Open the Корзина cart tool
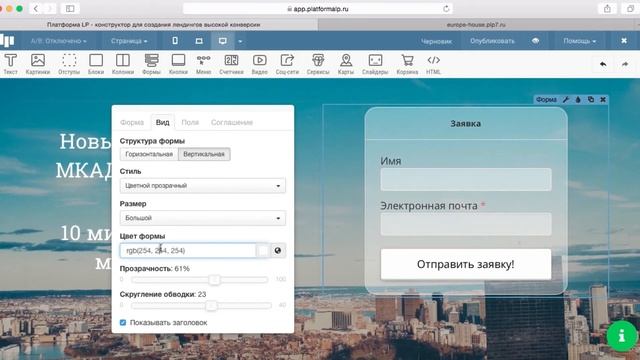This screenshot has width=640, height=360. tap(407, 64)
